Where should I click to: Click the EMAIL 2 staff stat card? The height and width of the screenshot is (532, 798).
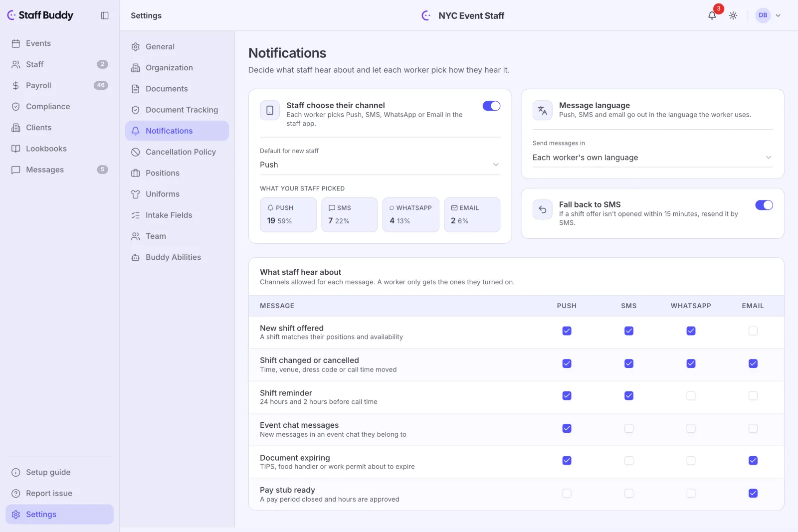(x=472, y=214)
